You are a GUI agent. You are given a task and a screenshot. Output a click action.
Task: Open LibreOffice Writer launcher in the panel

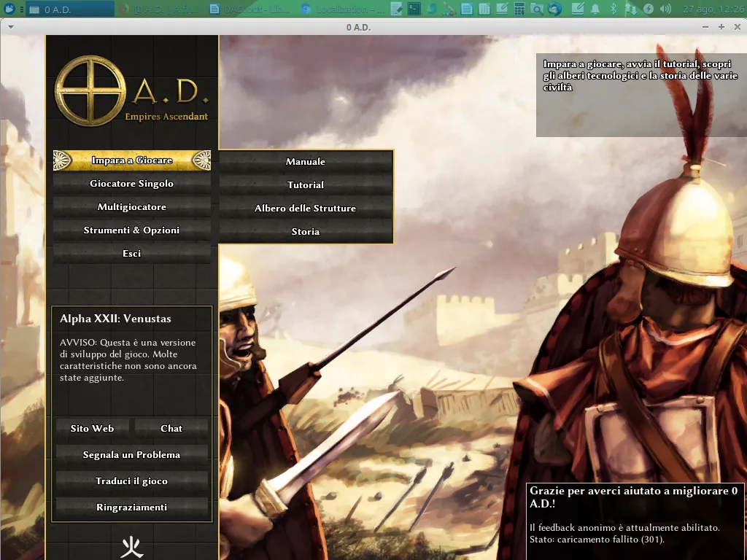(x=467, y=9)
